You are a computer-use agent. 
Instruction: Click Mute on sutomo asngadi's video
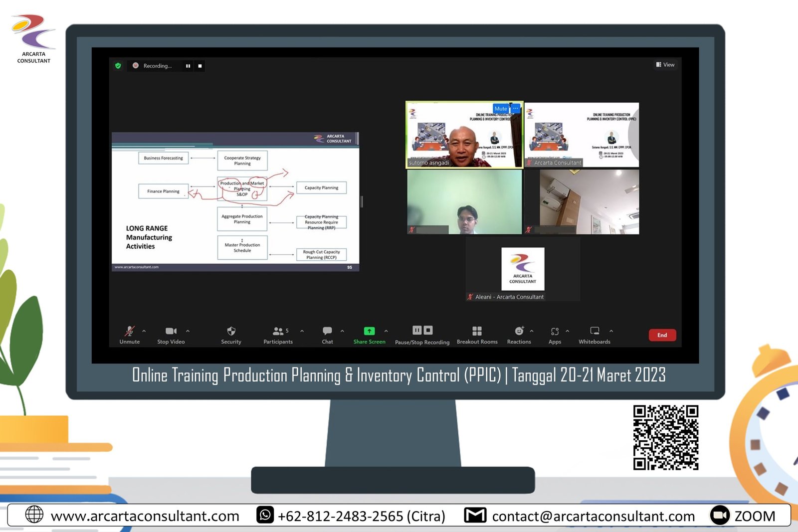[x=500, y=109]
